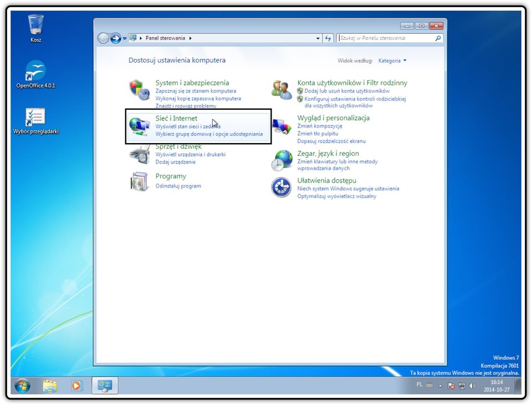The width and height of the screenshot is (532, 405).
Task: Open Zegar, język i region category
Action: [328, 153]
